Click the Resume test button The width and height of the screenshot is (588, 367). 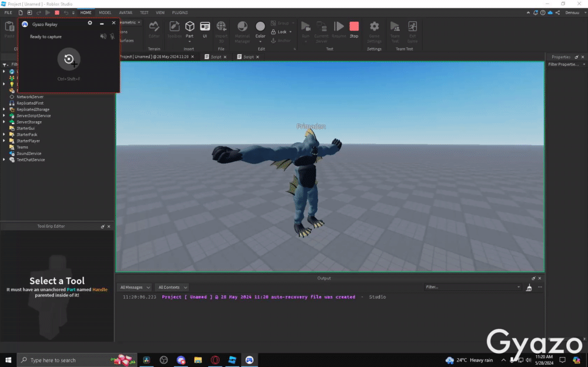[x=339, y=29]
